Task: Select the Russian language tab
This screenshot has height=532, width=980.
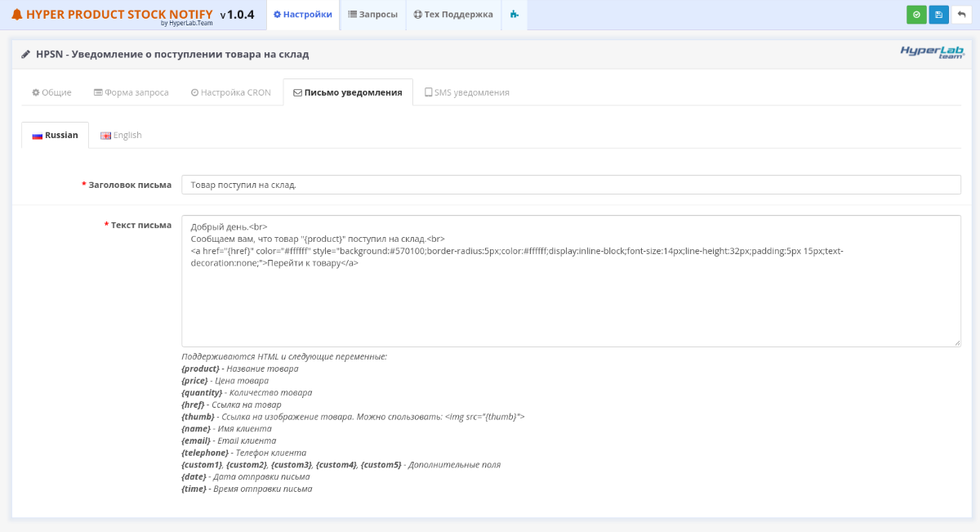Action: (x=55, y=135)
